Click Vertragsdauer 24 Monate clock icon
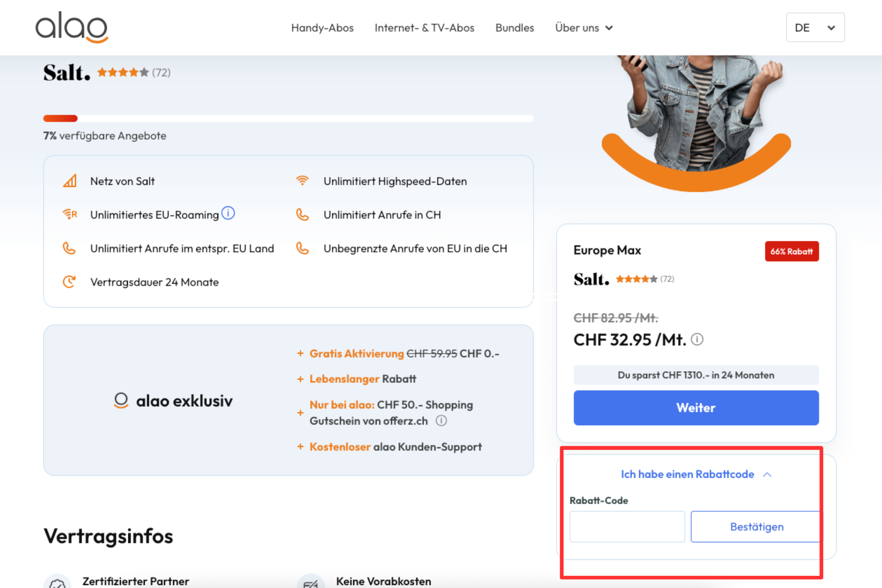Image resolution: width=882 pixels, height=588 pixels. [x=69, y=282]
